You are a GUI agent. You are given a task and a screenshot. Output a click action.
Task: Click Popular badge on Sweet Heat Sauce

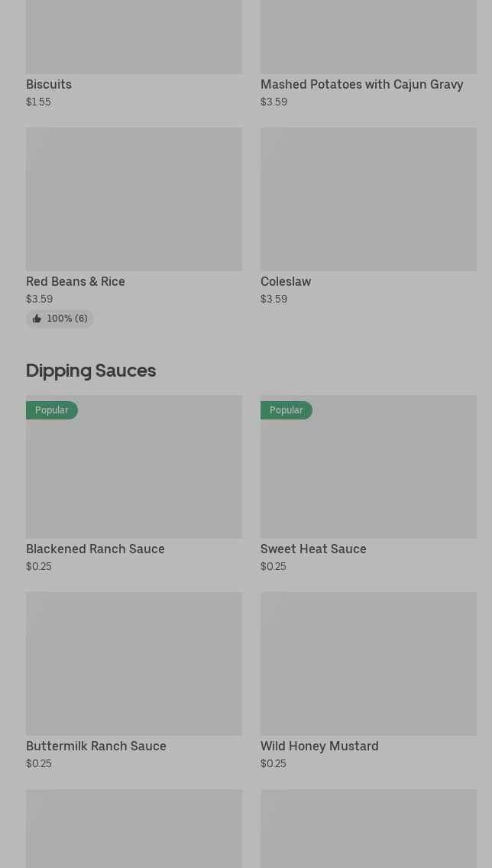pos(286,410)
